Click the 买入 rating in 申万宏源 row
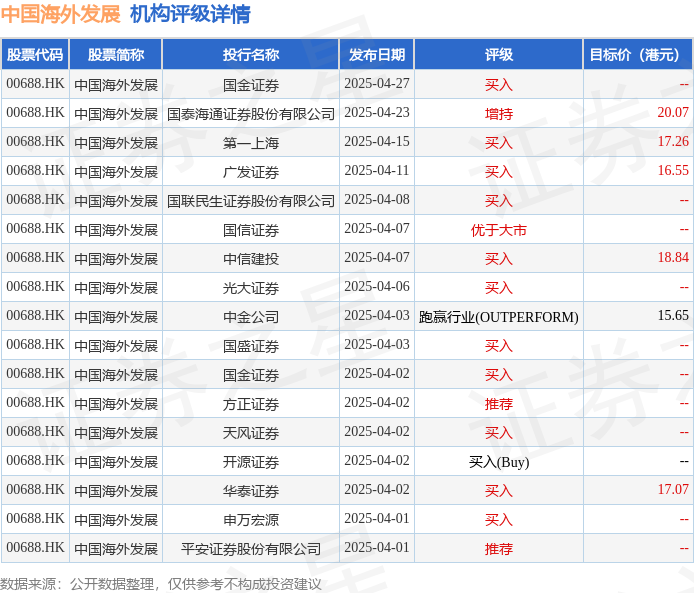694x593 pixels. coord(499,520)
